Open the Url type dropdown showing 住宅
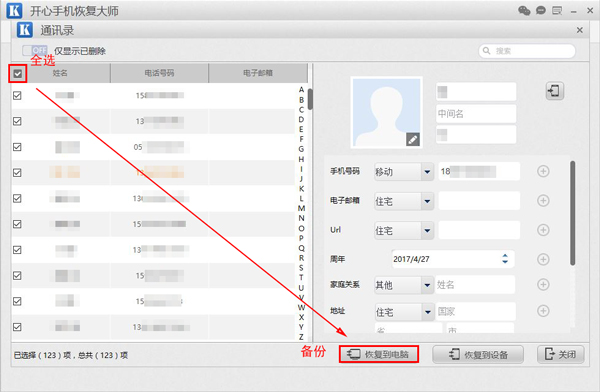The width and height of the screenshot is (600, 392). pos(404,230)
